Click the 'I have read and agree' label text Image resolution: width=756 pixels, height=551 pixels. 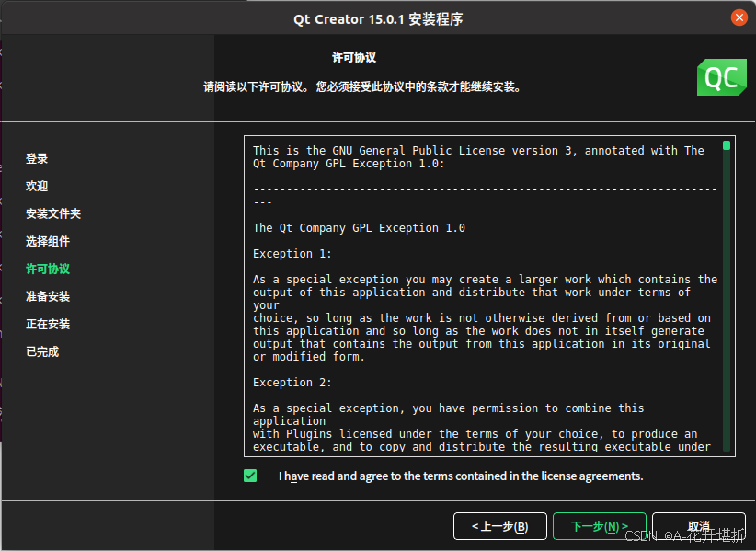pyautogui.click(x=461, y=476)
